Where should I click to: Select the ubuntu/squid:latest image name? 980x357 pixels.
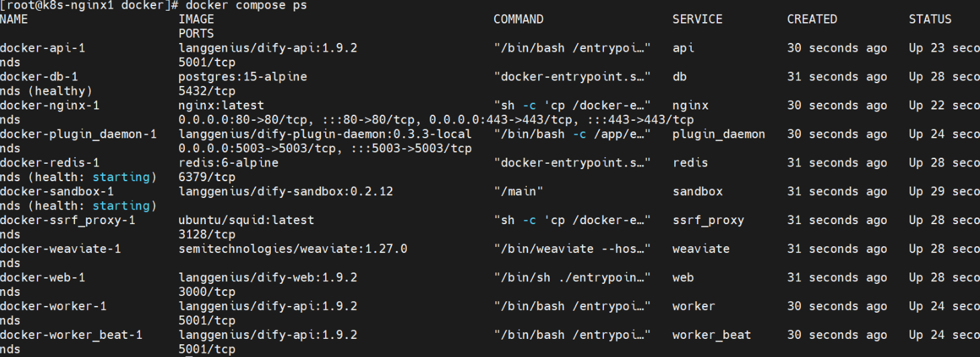(x=246, y=220)
